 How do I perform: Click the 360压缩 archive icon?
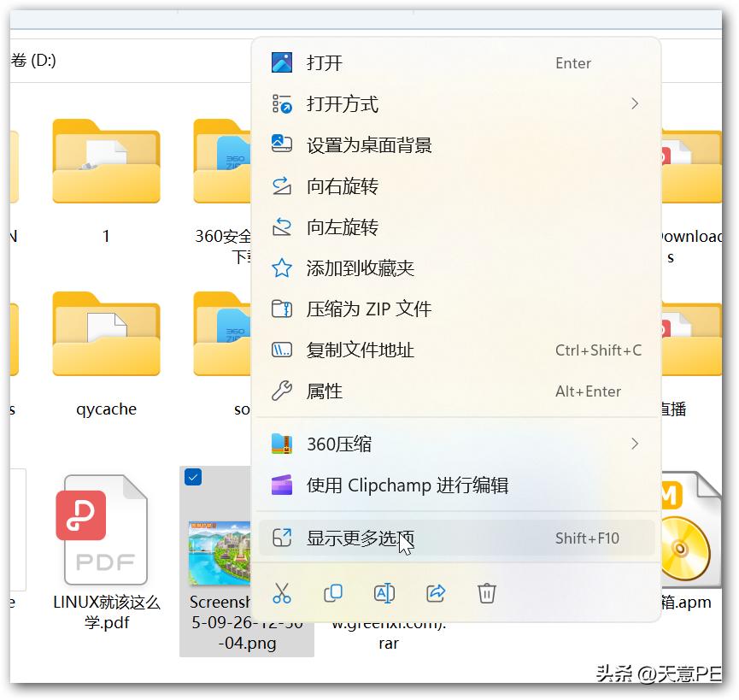pyautogui.click(x=282, y=444)
